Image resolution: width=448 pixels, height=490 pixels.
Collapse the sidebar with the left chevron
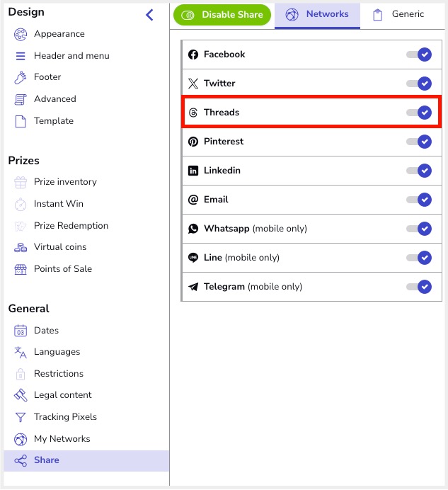tap(149, 15)
